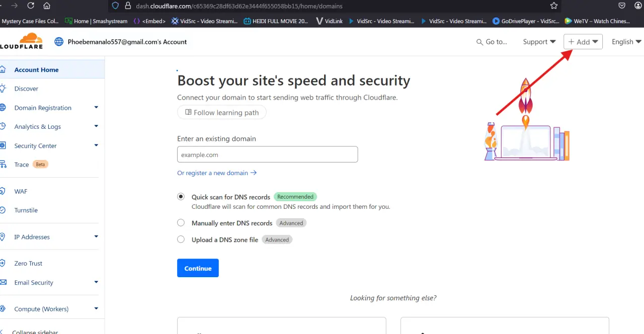Click the existing domain input field
The height and width of the screenshot is (334, 644).
click(267, 154)
